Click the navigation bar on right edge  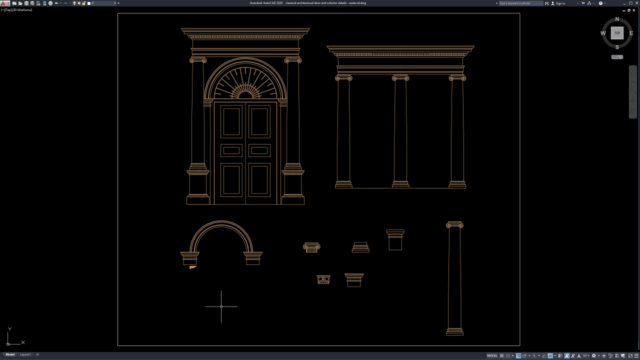[x=633, y=92]
